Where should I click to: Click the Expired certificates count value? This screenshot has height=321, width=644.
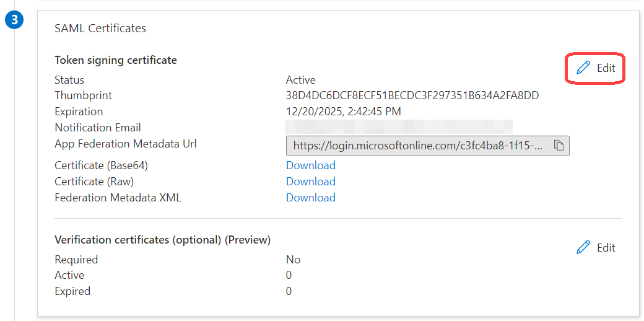click(x=289, y=291)
